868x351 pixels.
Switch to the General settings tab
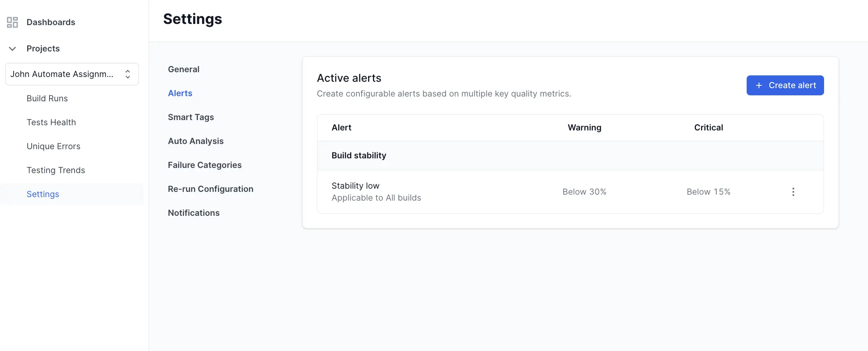click(x=184, y=69)
